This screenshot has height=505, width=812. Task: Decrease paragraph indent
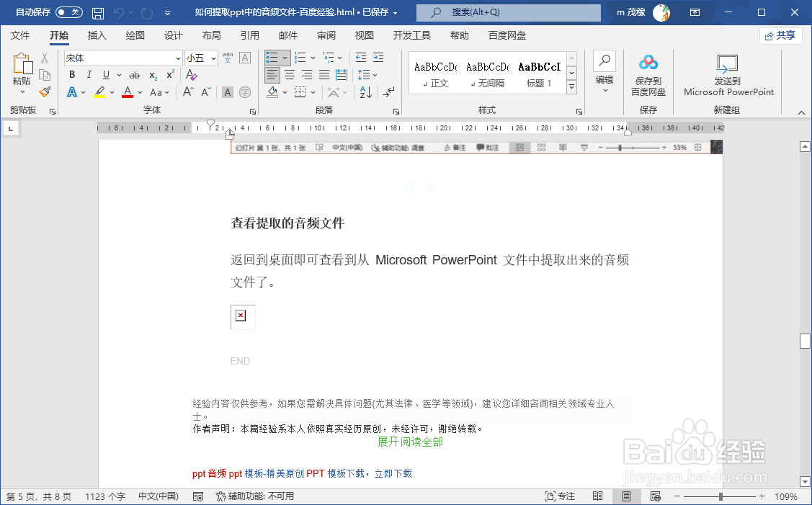tap(361, 58)
